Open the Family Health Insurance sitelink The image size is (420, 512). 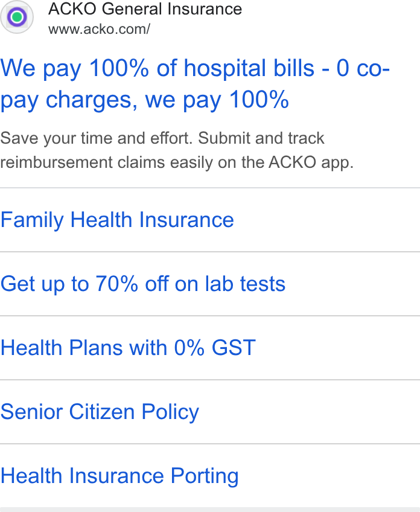point(117,220)
